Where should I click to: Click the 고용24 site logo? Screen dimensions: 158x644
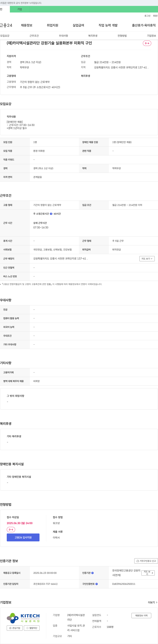[x=6, y=25]
